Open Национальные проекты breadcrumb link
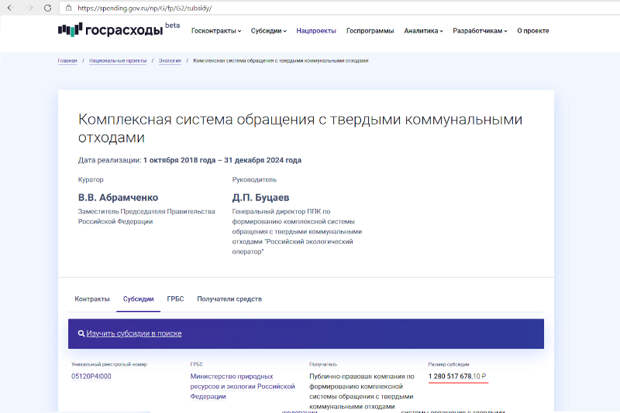The width and height of the screenshot is (620, 413). point(118,61)
